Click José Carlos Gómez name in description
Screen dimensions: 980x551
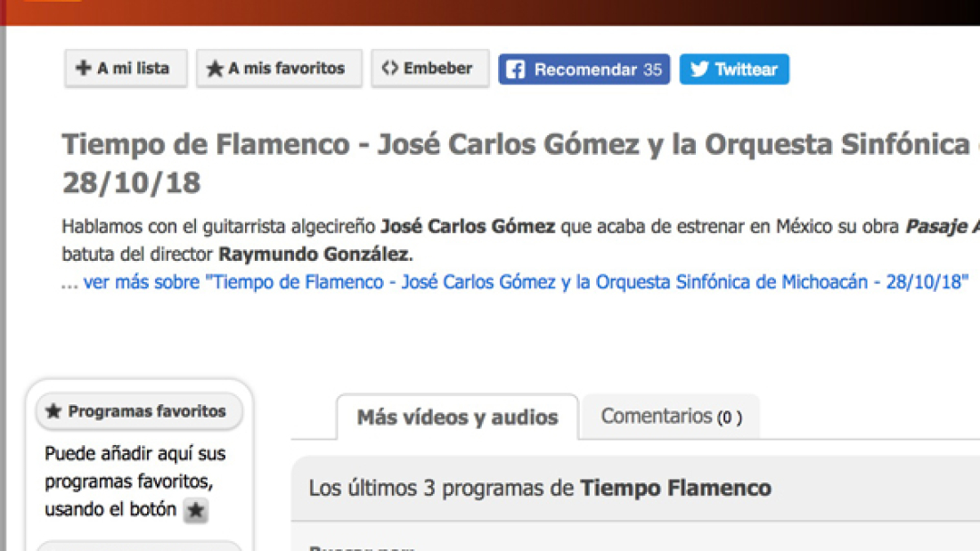point(468,226)
